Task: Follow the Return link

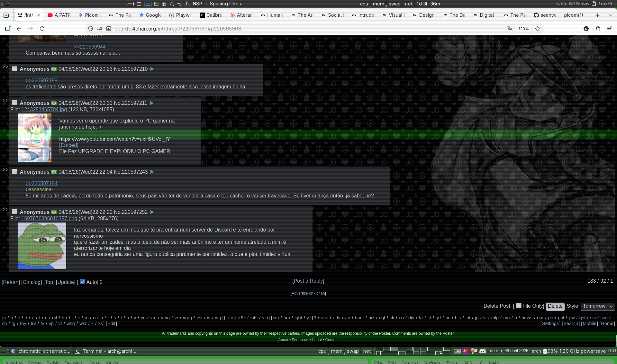Action: [x=11, y=282]
